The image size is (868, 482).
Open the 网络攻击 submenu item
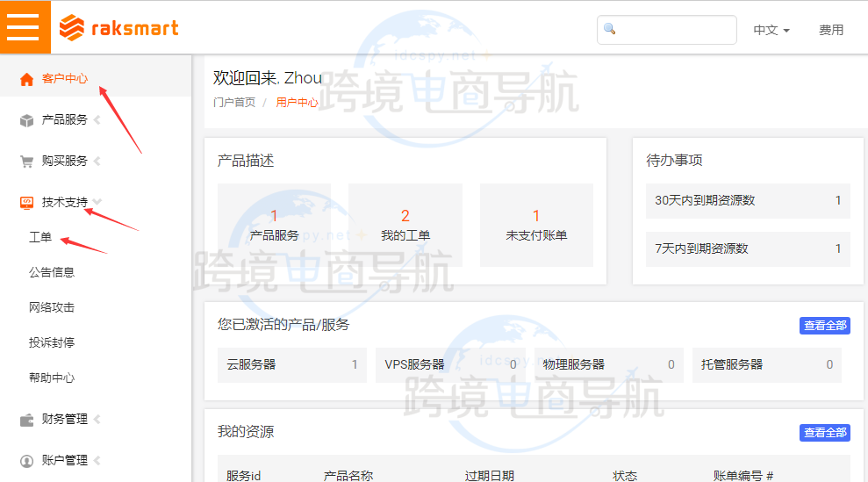coord(52,307)
